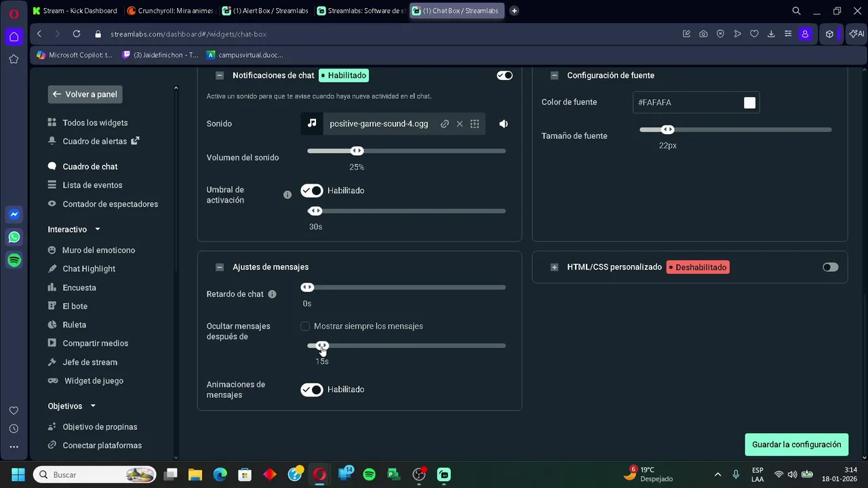The image size is (868, 488).
Task: Switch to Stream - Kick Dashboard tab
Action: tap(75, 11)
